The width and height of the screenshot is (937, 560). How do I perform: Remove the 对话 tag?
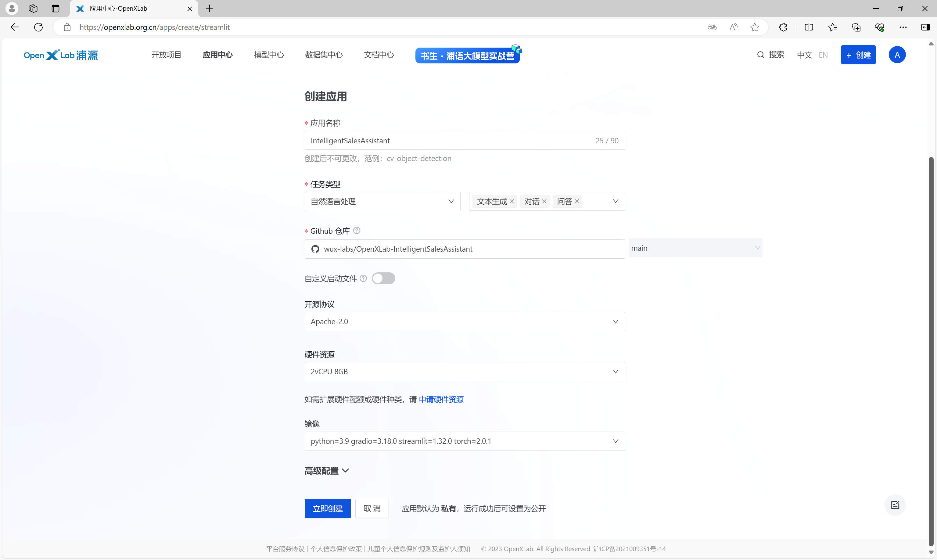pyautogui.click(x=544, y=201)
